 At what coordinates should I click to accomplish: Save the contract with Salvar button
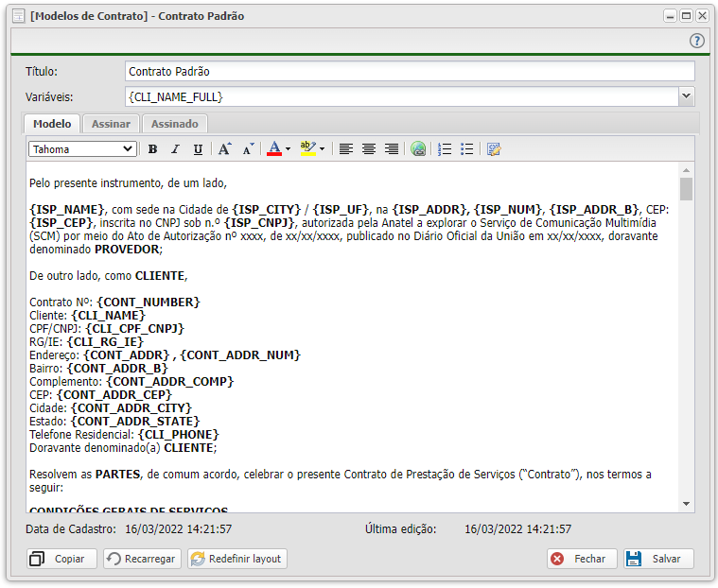pyautogui.click(x=658, y=559)
